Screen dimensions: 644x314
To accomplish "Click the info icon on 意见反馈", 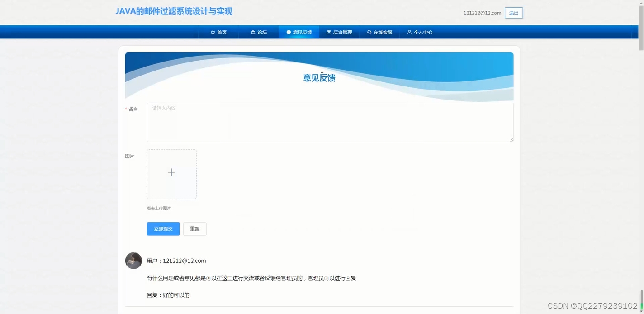I will tap(289, 32).
